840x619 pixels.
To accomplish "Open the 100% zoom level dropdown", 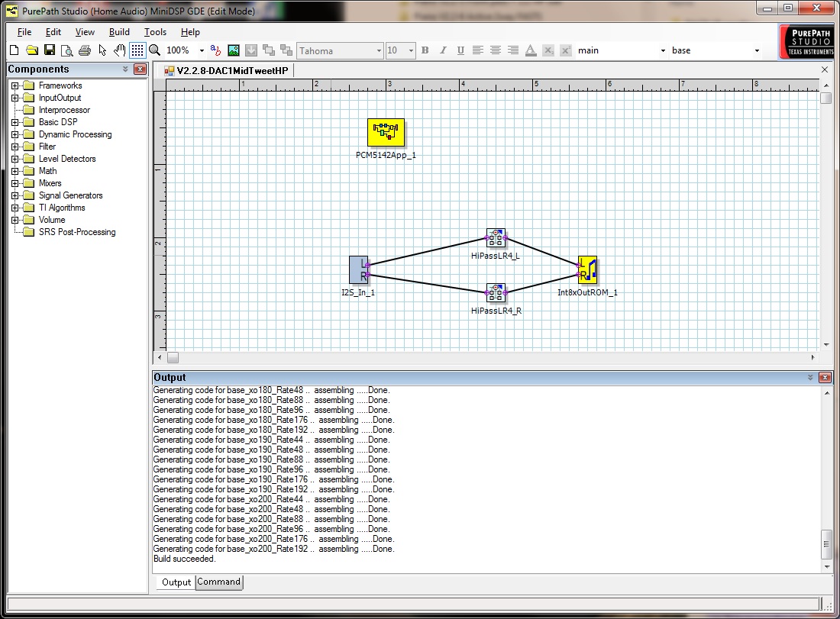I will pyautogui.click(x=202, y=51).
